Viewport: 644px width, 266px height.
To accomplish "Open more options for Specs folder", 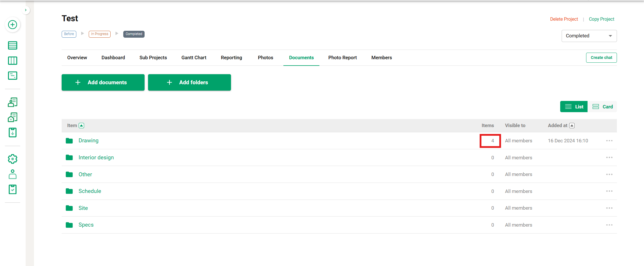I will (x=609, y=225).
